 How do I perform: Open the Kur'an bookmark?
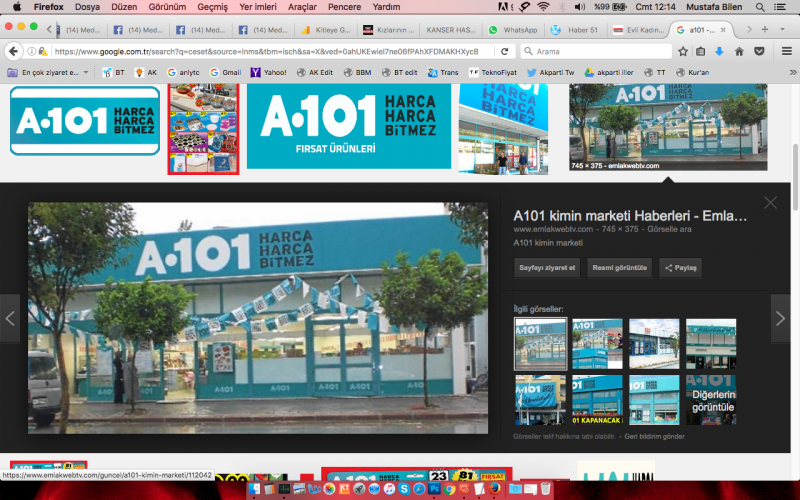click(692, 72)
